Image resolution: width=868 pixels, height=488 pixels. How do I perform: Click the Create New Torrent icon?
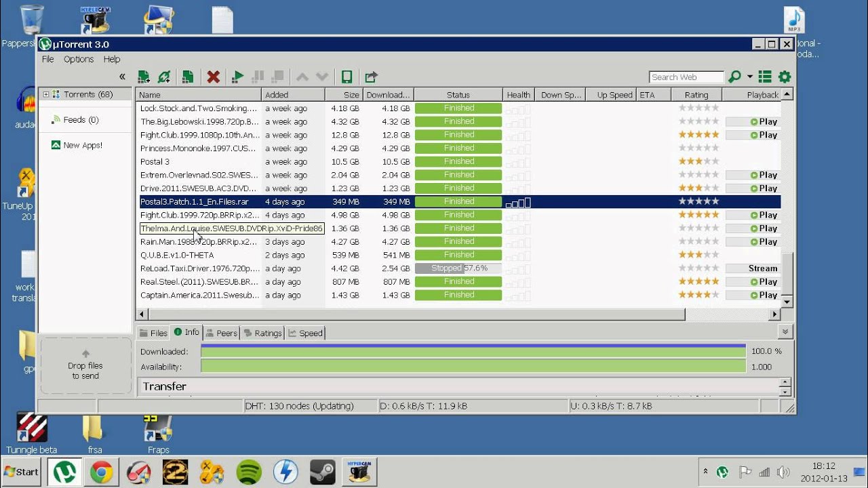(x=188, y=77)
